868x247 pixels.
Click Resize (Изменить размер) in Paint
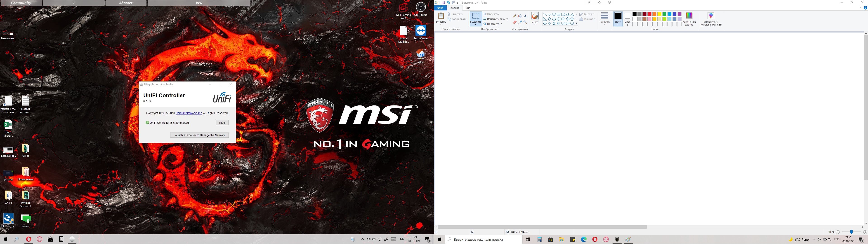496,19
